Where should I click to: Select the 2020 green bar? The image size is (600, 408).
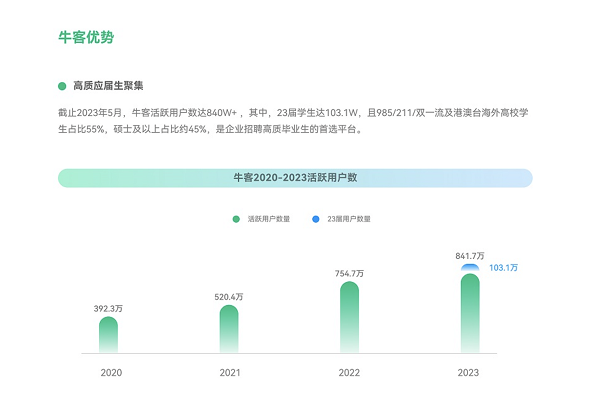108,334
